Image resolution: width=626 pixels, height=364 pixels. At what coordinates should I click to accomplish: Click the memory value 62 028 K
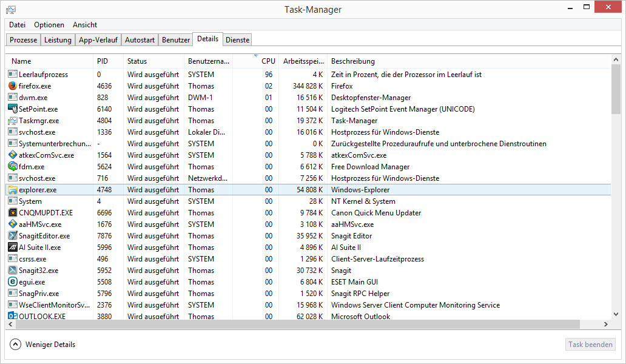[x=309, y=316]
